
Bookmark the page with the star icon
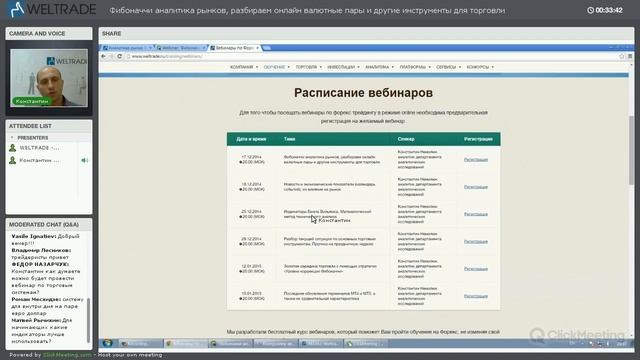[x=622, y=56]
